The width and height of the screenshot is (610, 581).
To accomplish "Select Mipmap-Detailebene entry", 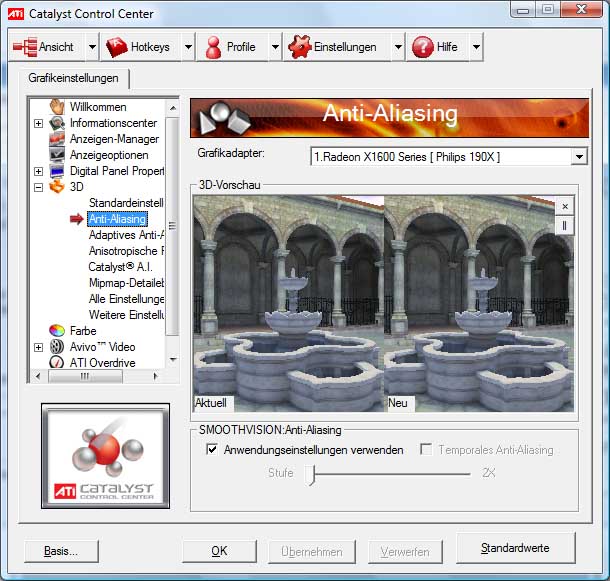I will tap(126, 283).
